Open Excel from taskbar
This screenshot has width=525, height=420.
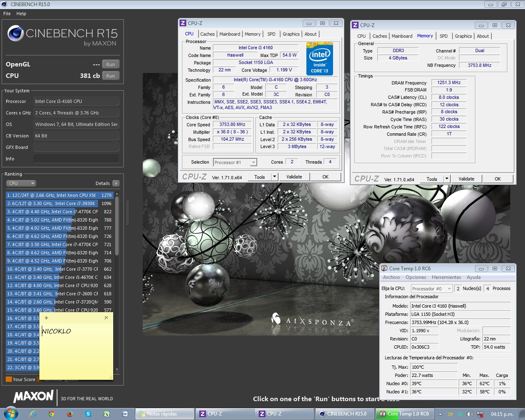click(107, 414)
